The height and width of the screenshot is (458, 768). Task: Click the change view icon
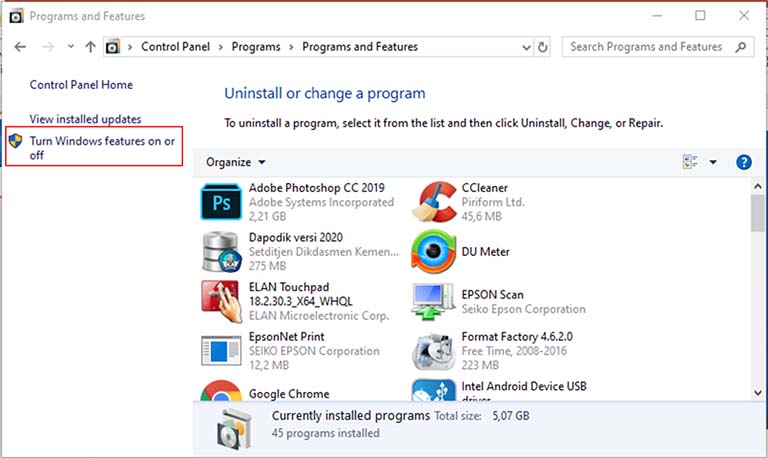(x=690, y=162)
